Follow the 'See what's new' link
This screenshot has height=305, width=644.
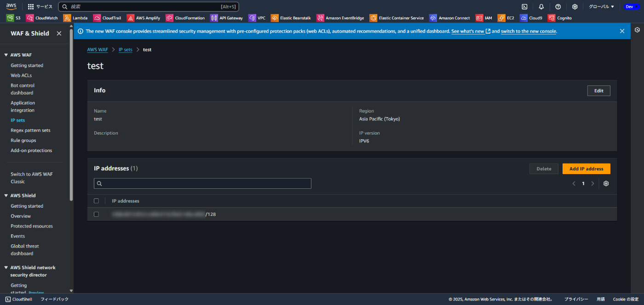[471, 31]
